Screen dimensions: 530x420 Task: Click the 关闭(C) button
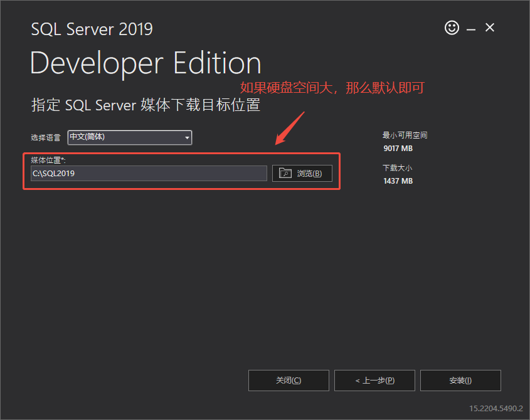289,381
